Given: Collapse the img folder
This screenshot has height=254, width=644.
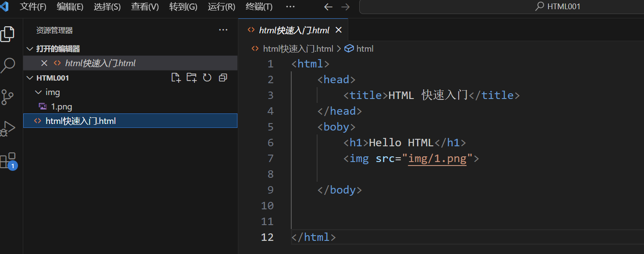Looking at the screenshot, I should point(39,92).
